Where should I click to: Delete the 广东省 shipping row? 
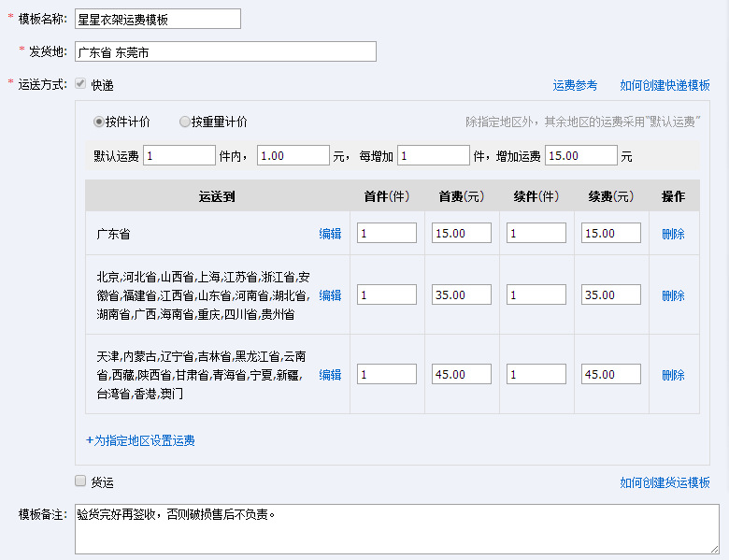673,234
